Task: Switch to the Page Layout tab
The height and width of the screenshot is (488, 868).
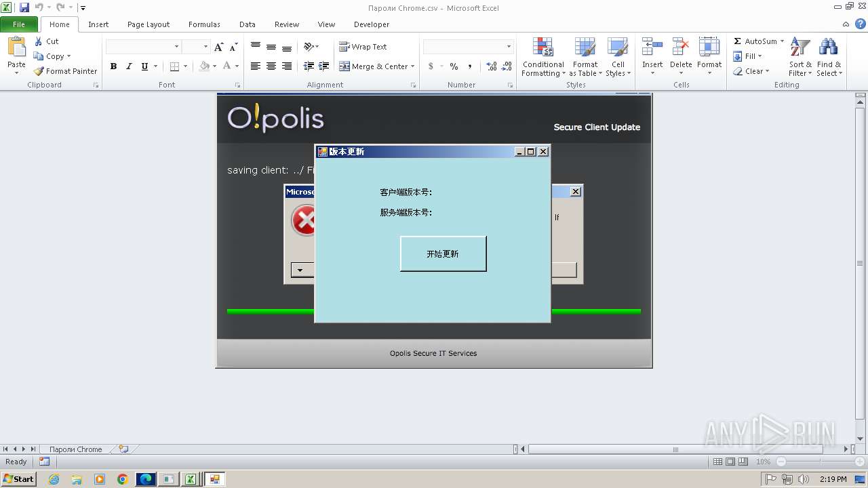Action: (149, 24)
